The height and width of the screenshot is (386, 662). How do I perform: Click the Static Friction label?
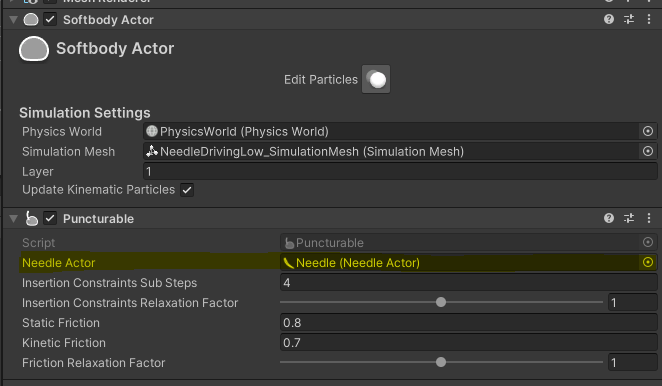61,323
